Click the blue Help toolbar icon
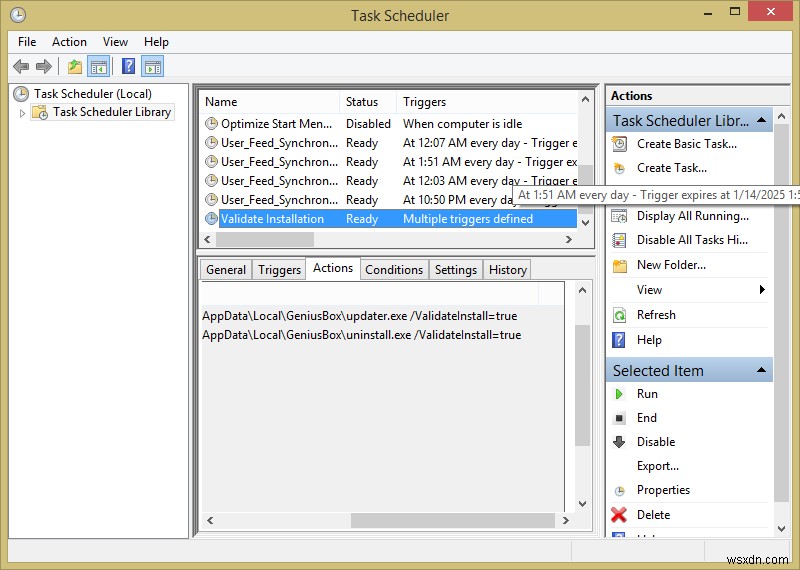The height and width of the screenshot is (570, 800). (128, 67)
